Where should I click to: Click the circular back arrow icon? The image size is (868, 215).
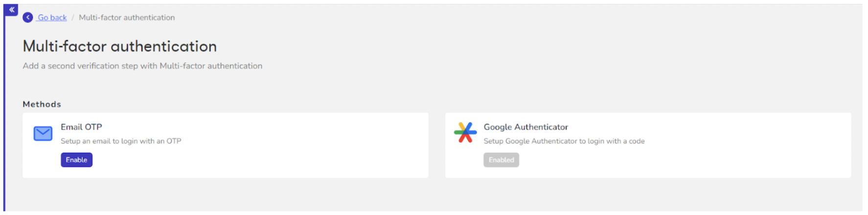click(x=28, y=18)
